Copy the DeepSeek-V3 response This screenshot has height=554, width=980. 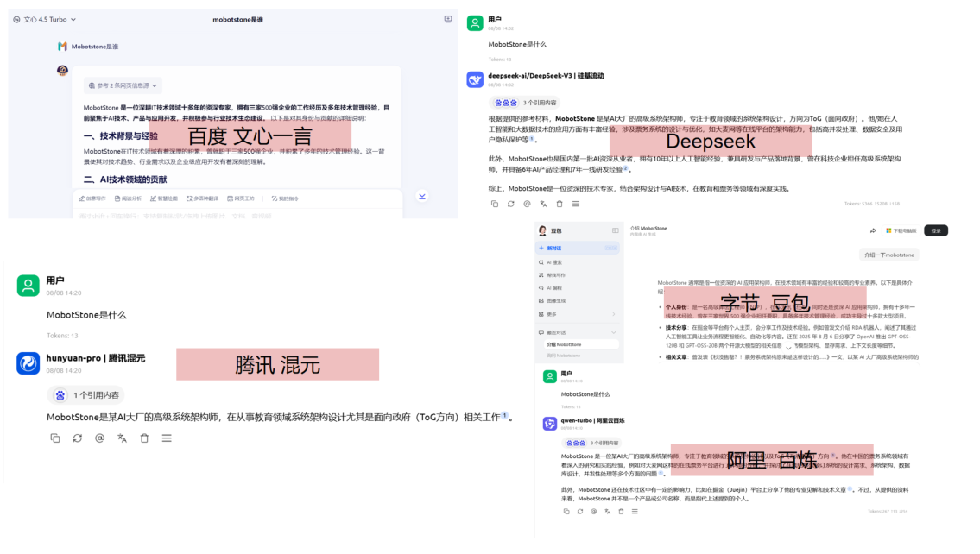coord(495,204)
